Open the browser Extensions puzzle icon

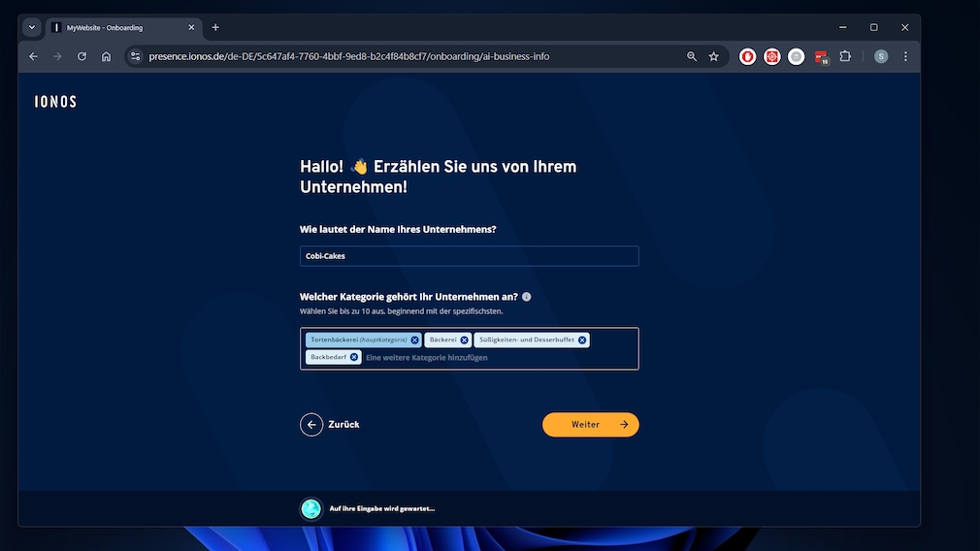pyautogui.click(x=845, y=56)
